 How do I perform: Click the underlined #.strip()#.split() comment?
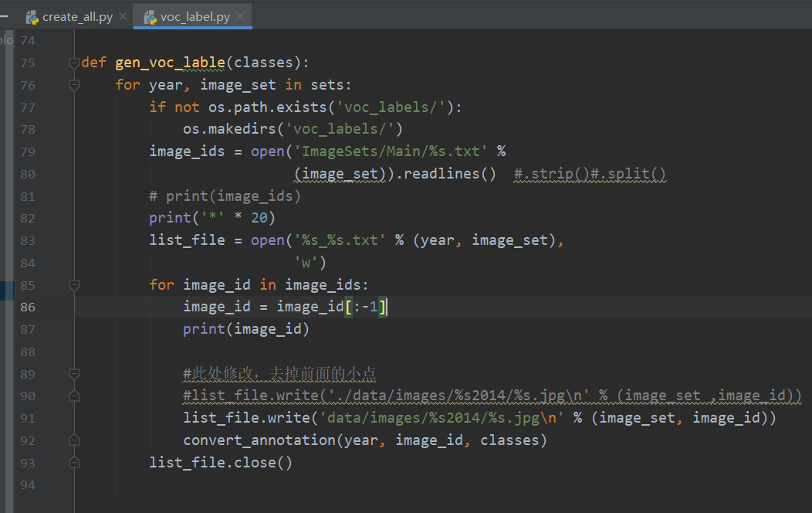pos(590,173)
